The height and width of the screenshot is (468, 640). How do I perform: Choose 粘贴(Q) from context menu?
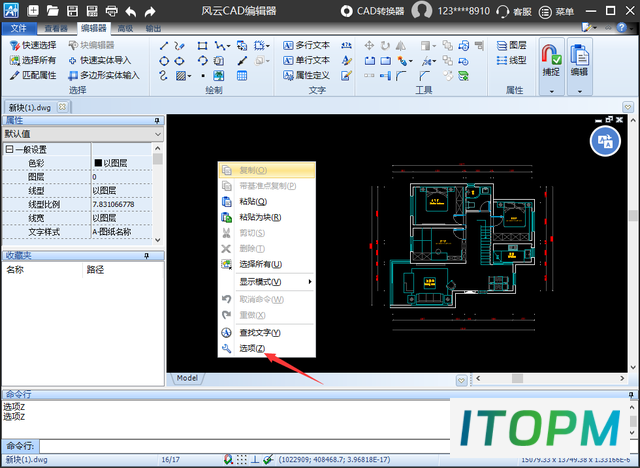(267, 202)
